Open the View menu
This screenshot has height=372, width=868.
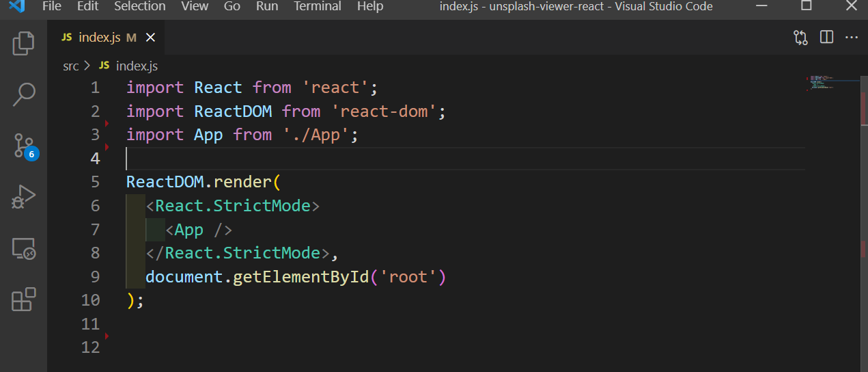coord(195,7)
